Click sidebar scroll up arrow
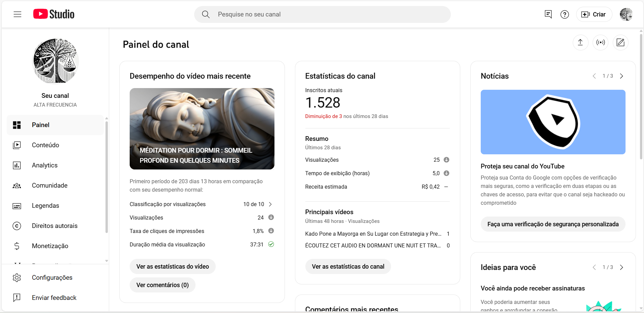Screen dimensions: 644x313 click(x=106, y=118)
